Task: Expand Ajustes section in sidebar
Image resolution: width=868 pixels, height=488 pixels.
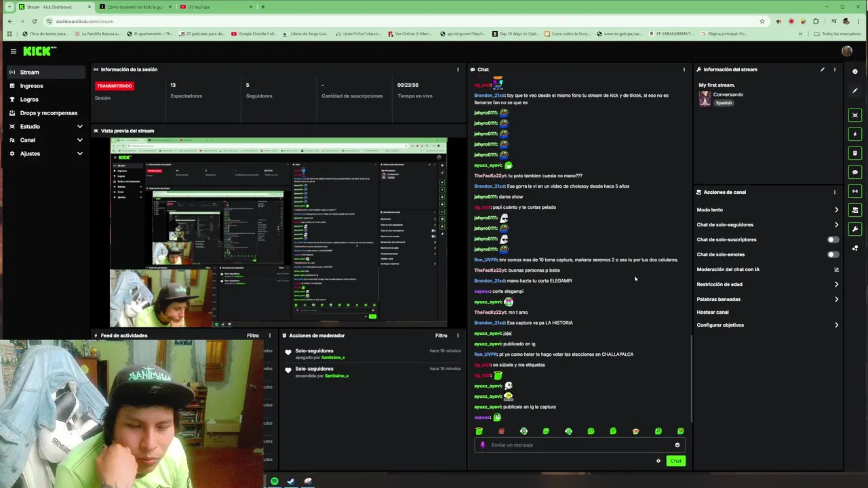Action: click(79, 153)
